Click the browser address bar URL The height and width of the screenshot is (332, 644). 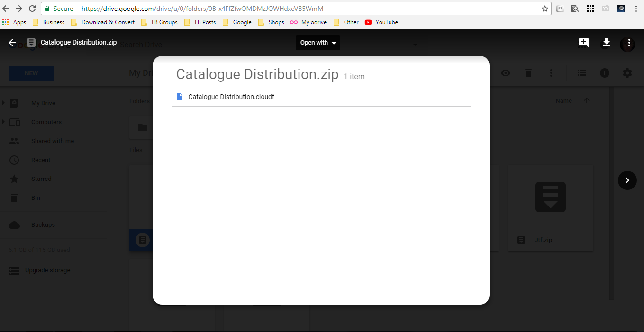pyautogui.click(x=202, y=9)
